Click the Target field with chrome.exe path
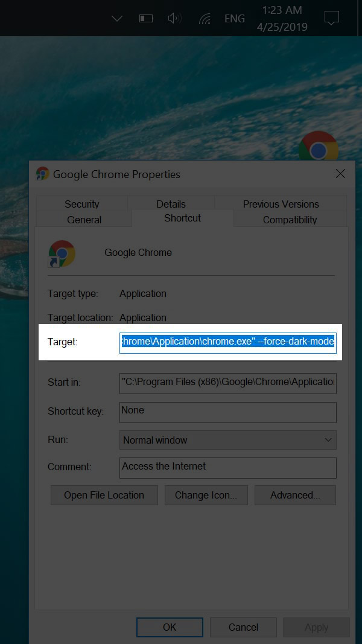 [228, 342]
